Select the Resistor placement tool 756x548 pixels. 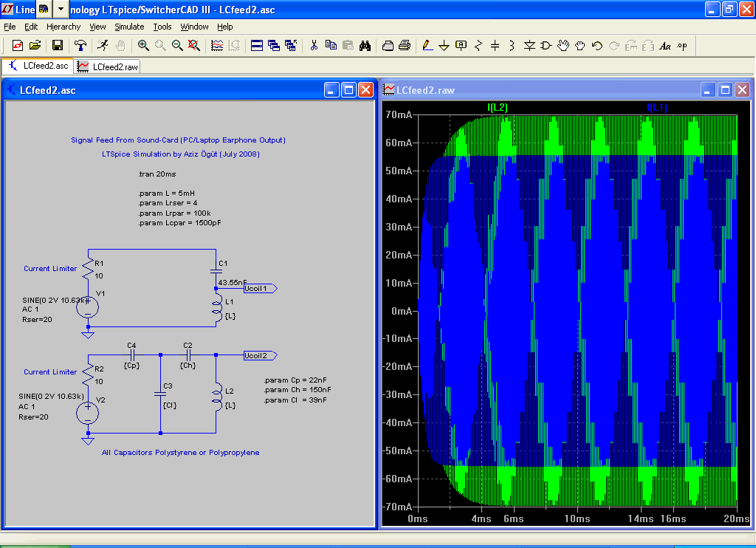(x=478, y=45)
